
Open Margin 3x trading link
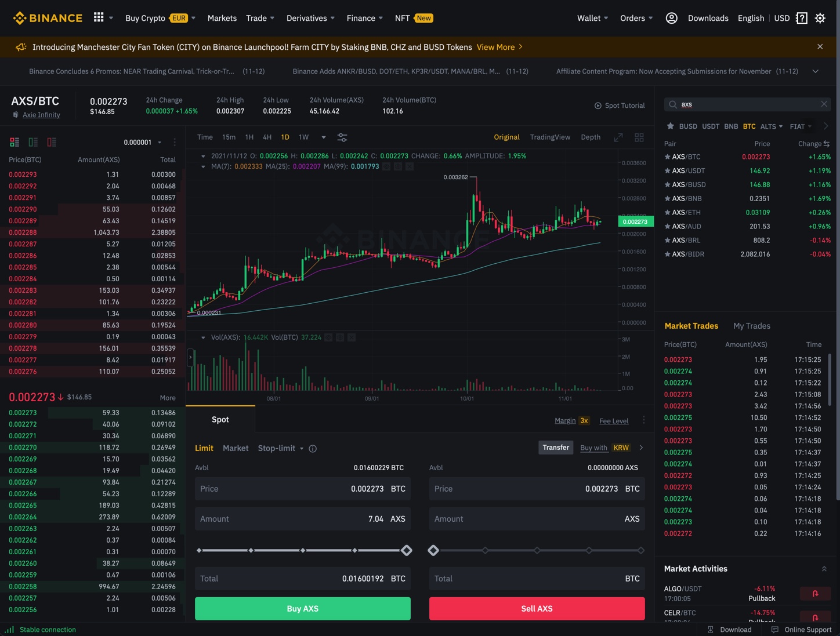(572, 420)
